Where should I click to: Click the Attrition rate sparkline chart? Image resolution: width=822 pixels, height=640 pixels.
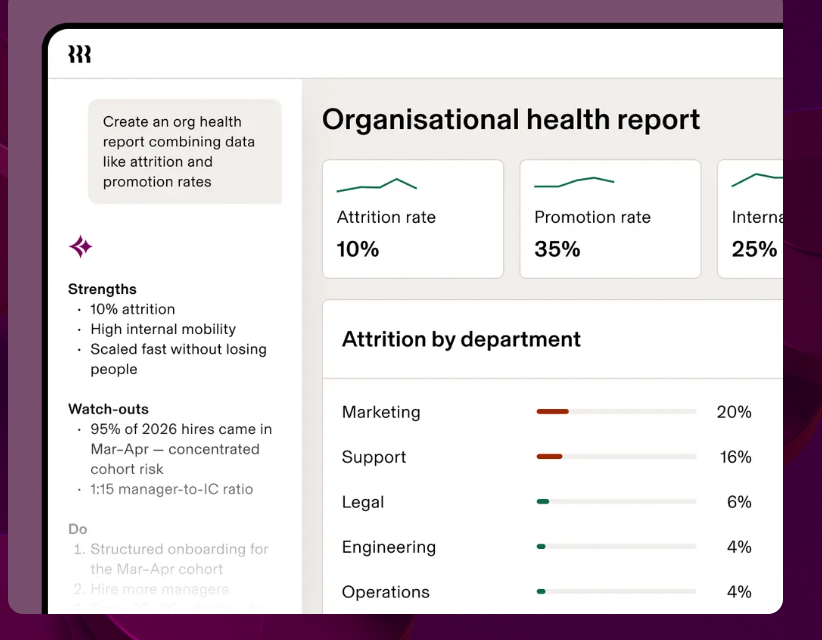click(376, 185)
